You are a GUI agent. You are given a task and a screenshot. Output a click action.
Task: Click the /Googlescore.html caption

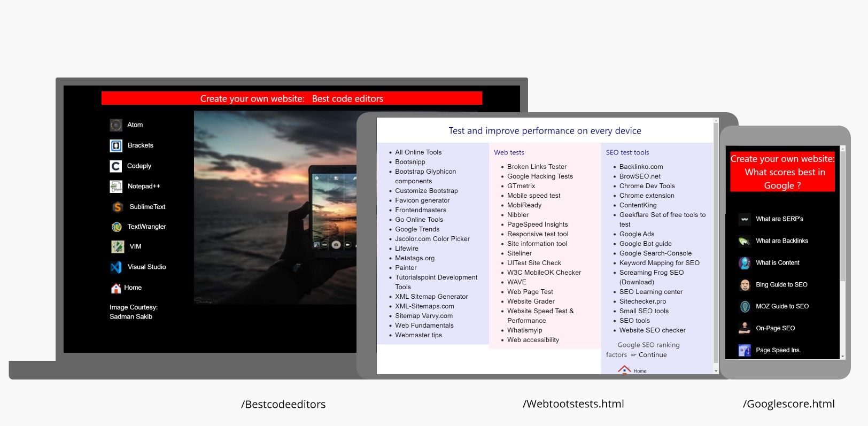[789, 404]
